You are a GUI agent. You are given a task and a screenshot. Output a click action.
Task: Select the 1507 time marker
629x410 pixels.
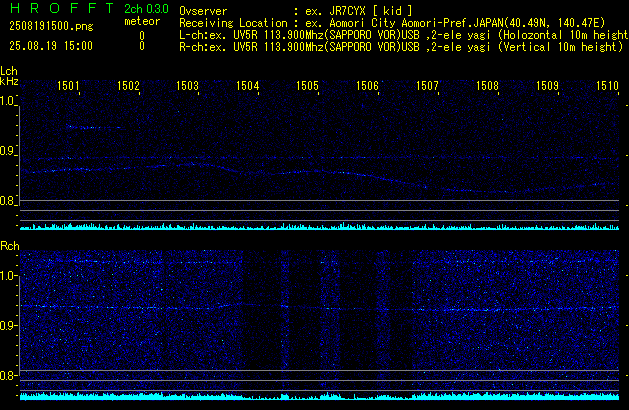428,86
